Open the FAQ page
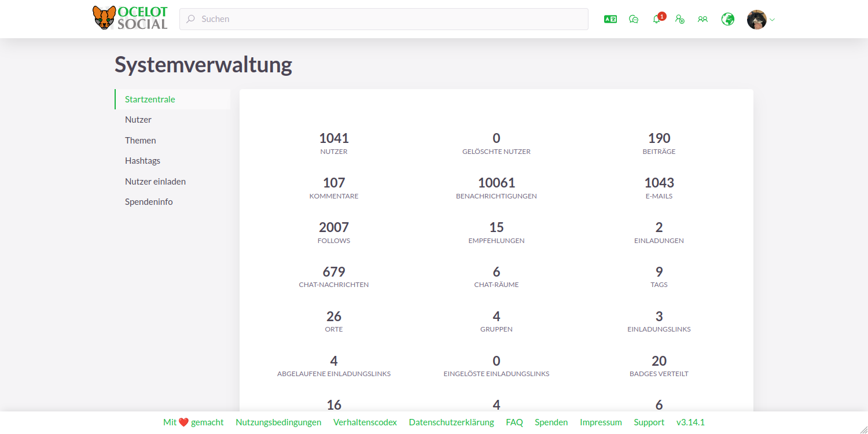 [514, 422]
